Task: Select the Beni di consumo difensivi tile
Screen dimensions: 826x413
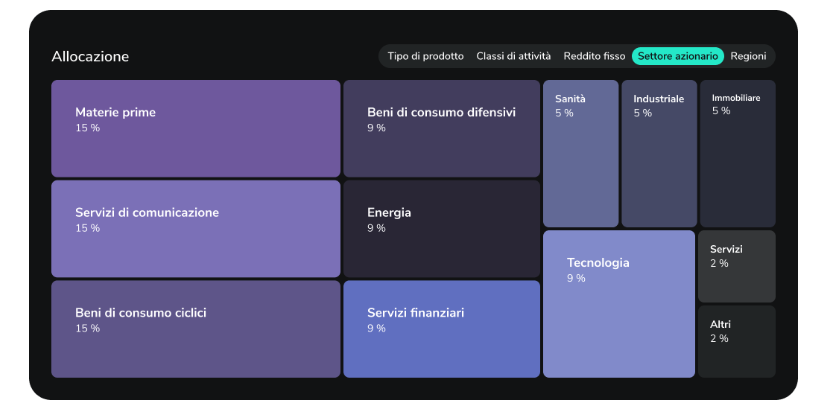Action: (x=441, y=129)
